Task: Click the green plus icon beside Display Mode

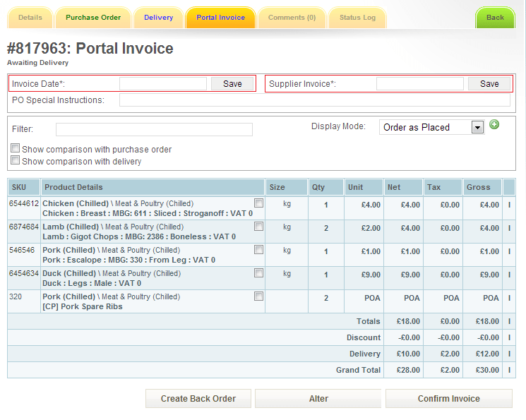Action: (x=494, y=124)
